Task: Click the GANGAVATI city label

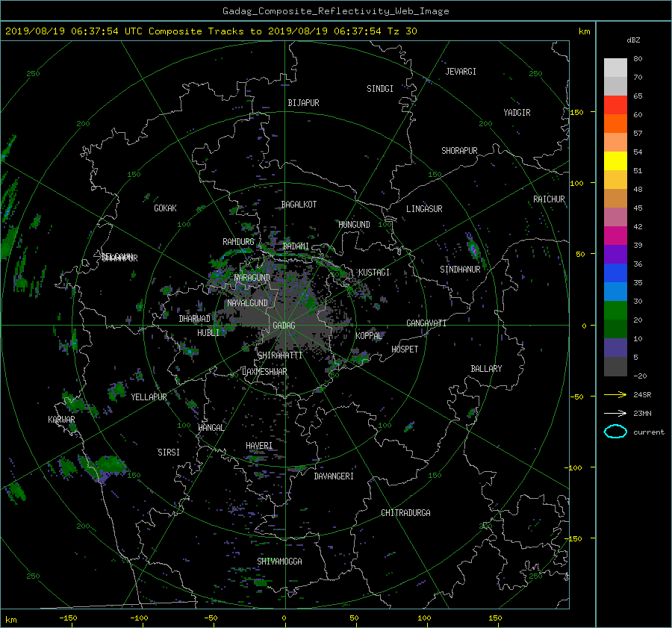Action: click(x=426, y=323)
